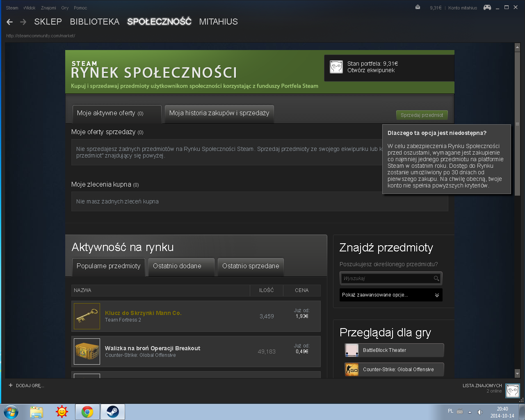The image size is (525, 420).
Task: Click the ILOŚĆ column header
Action: tap(267, 290)
